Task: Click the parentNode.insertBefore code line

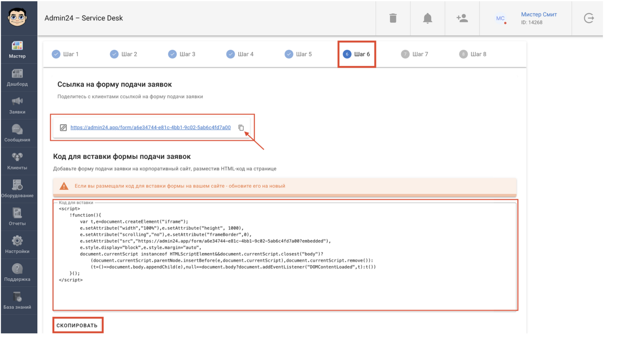Action: click(x=232, y=260)
